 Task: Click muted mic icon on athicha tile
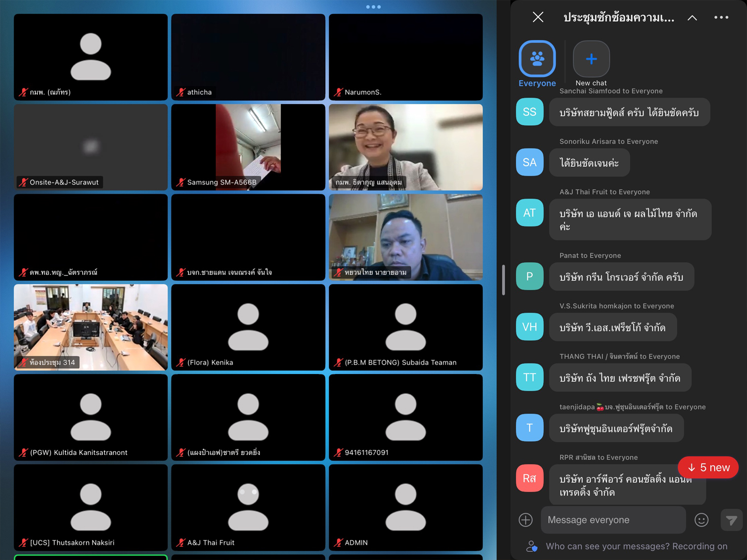pos(181,92)
